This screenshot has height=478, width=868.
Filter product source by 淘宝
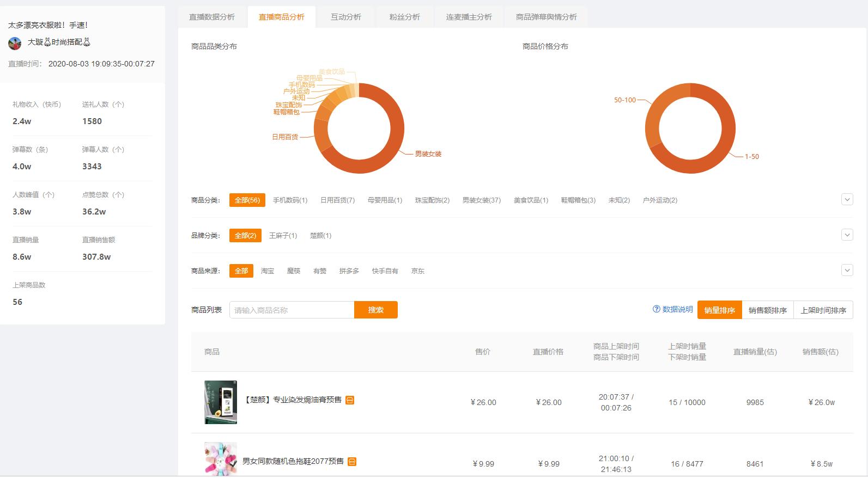[268, 271]
